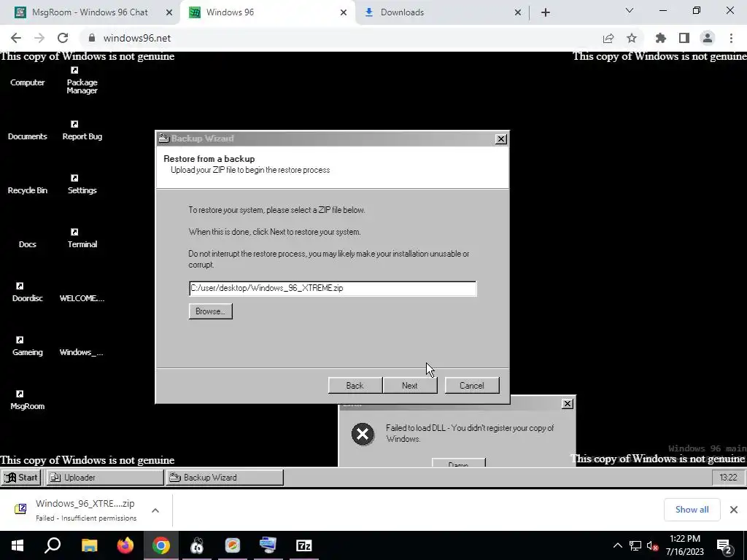
Task: Select Backup Wizard in Windows 96 taskbar
Action: [225, 477]
